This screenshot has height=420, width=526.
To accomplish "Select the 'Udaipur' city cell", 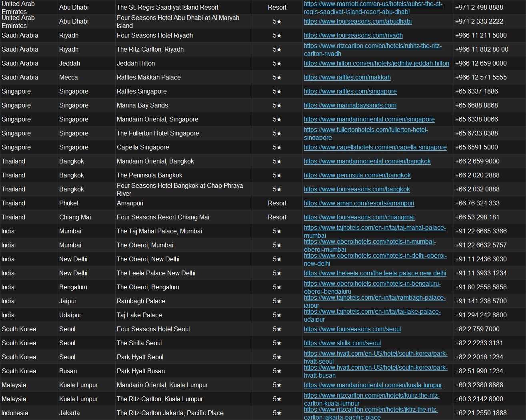I will [x=86, y=315].
